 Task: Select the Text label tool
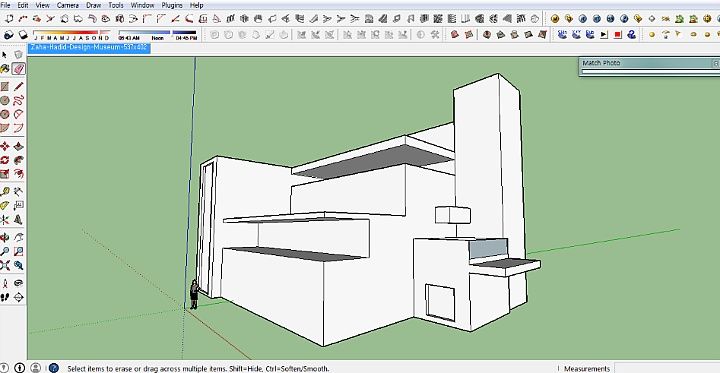(18, 205)
